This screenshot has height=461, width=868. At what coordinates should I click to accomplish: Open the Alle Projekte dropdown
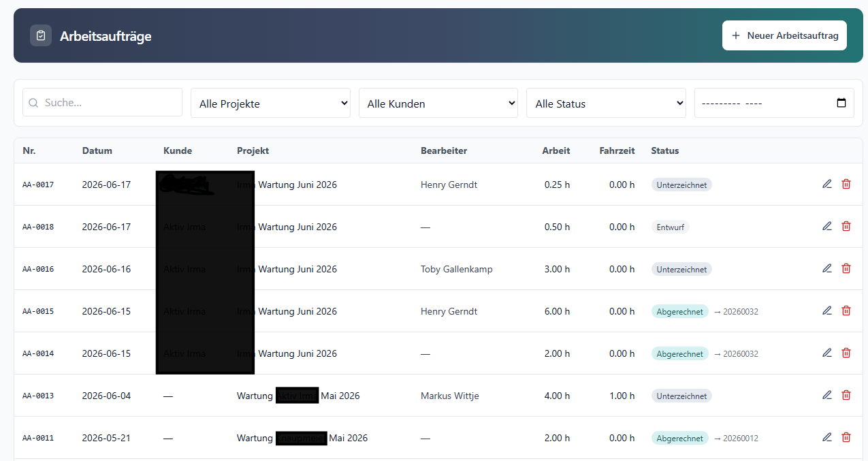[x=270, y=103]
